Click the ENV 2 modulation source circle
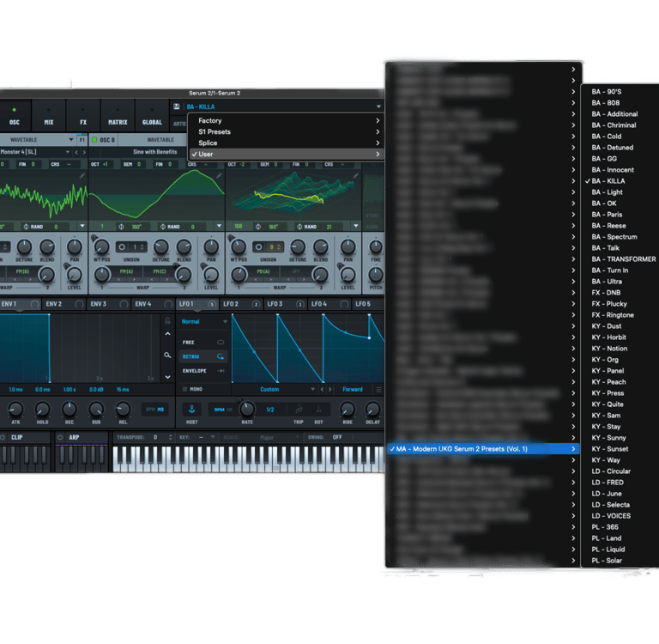The width and height of the screenshot is (659, 644). pyautogui.click(x=79, y=304)
